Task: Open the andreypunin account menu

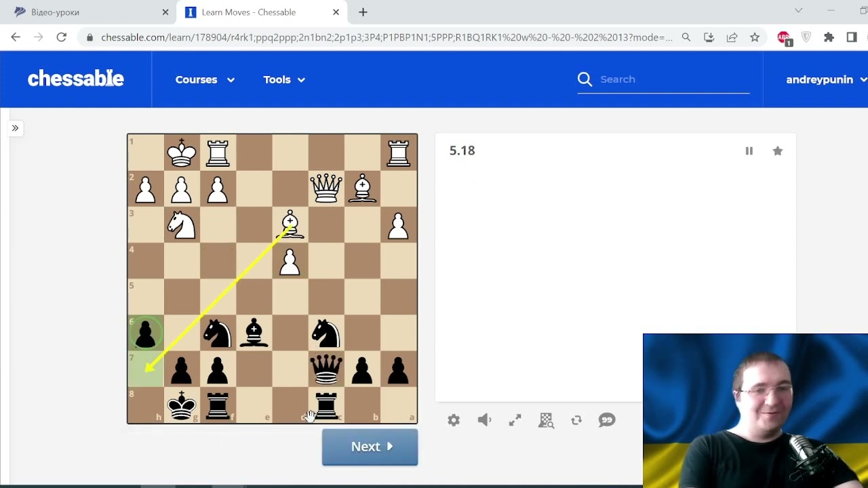Action: [x=826, y=79]
